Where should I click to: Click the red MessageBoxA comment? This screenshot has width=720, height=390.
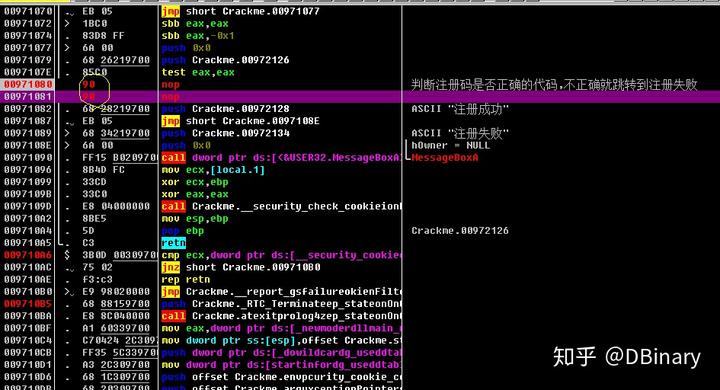pos(445,158)
